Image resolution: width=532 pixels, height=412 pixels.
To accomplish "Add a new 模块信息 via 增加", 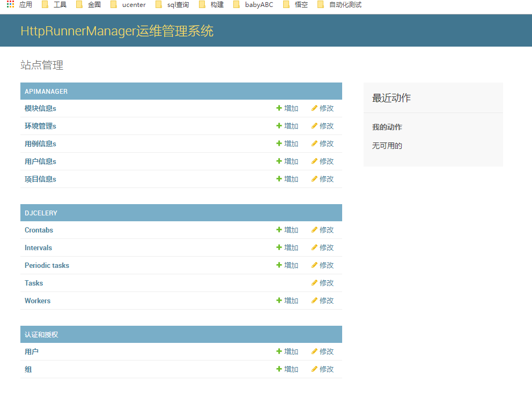I will [x=287, y=108].
